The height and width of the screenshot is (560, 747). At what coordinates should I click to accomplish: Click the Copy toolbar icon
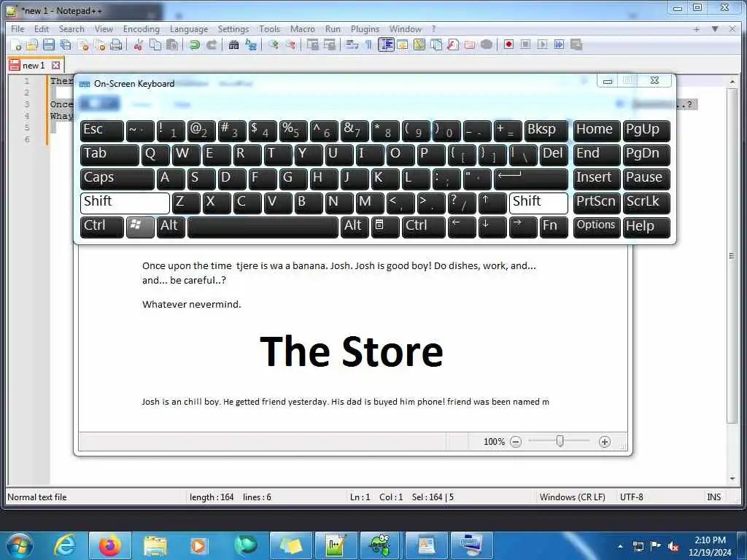155,45
